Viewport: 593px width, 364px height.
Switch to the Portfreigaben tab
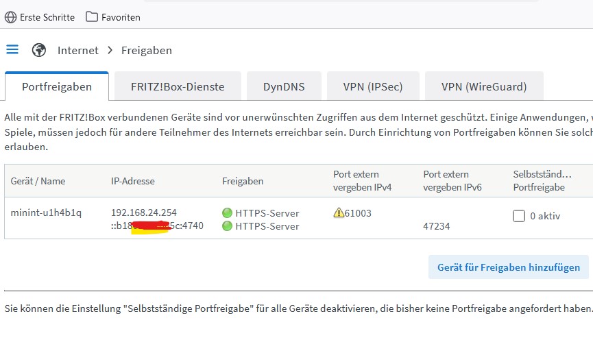pyautogui.click(x=57, y=87)
